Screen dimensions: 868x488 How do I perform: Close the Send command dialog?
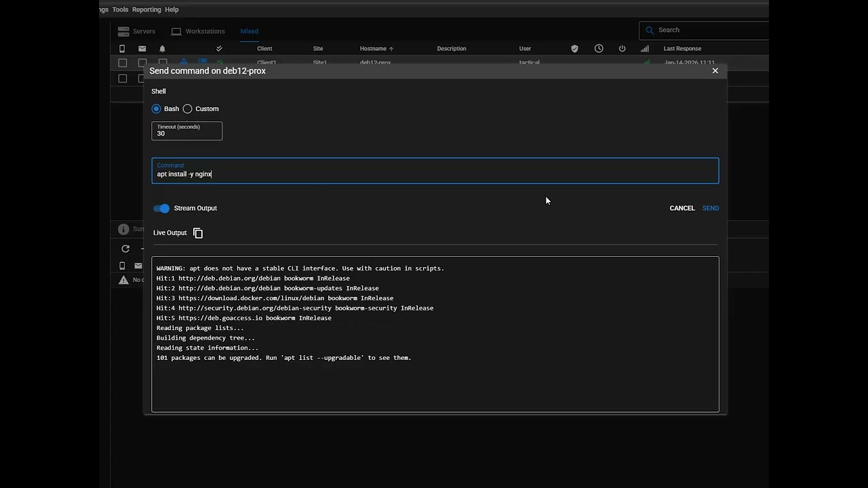pyautogui.click(x=715, y=70)
